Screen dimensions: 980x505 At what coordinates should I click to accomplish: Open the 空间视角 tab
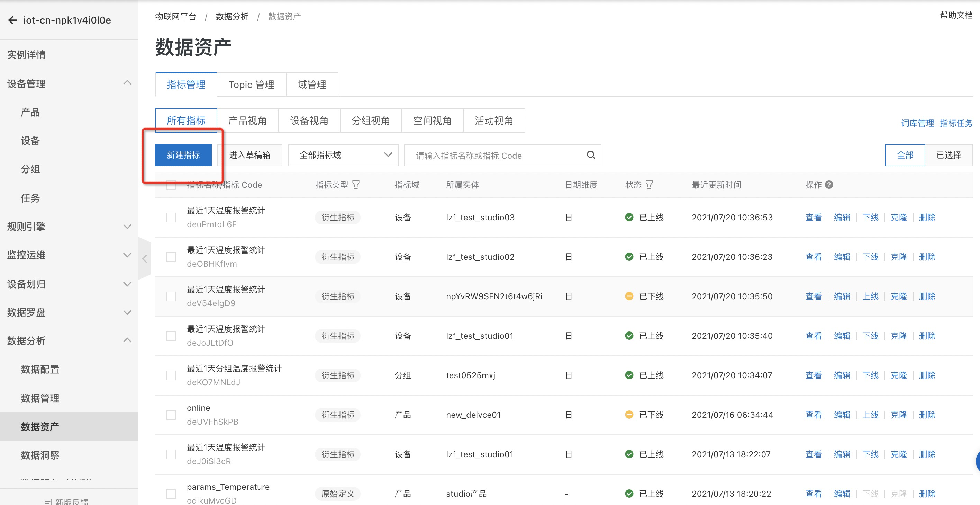[x=433, y=121]
